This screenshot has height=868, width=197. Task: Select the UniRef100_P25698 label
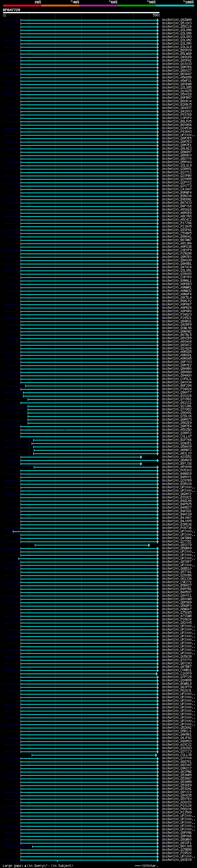177,254
